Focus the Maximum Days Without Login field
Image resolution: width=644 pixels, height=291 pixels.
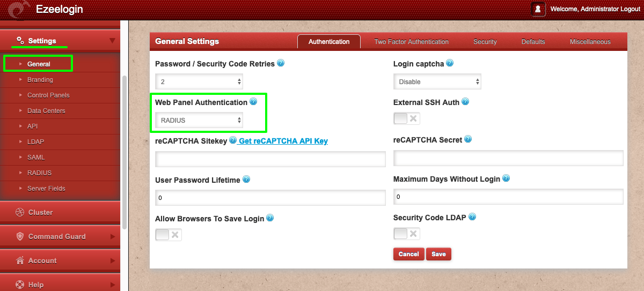click(508, 197)
